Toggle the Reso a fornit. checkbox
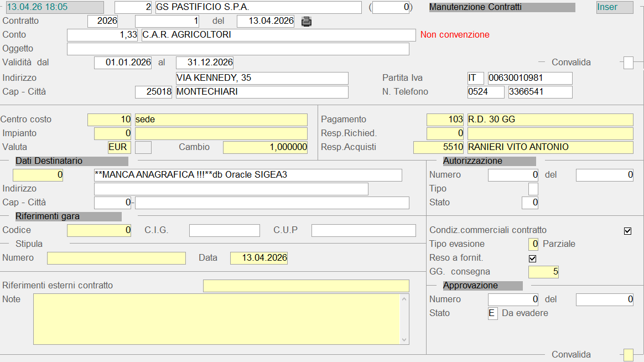 tap(533, 258)
